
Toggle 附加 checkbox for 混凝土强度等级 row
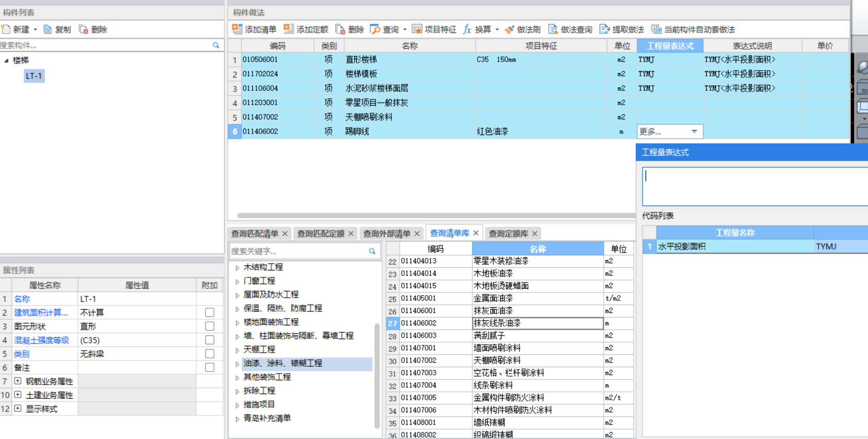pyautogui.click(x=210, y=340)
